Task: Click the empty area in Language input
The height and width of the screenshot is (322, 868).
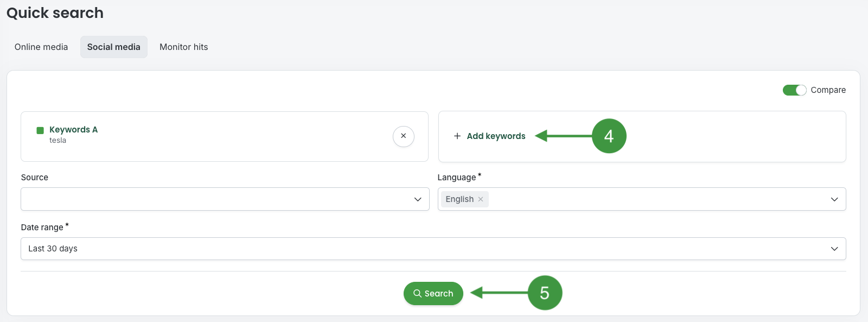Action: point(651,199)
